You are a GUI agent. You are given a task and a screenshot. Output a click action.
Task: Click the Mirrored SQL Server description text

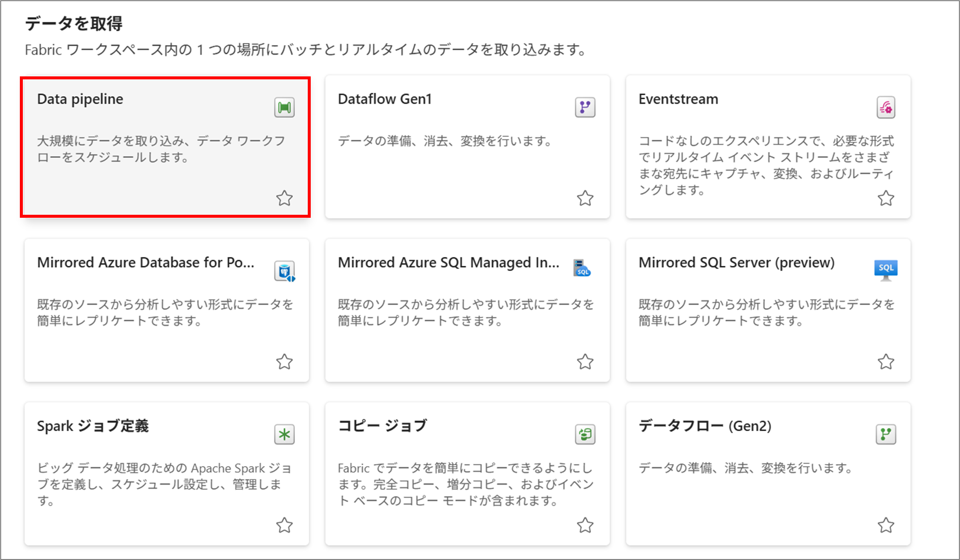(766, 312)
